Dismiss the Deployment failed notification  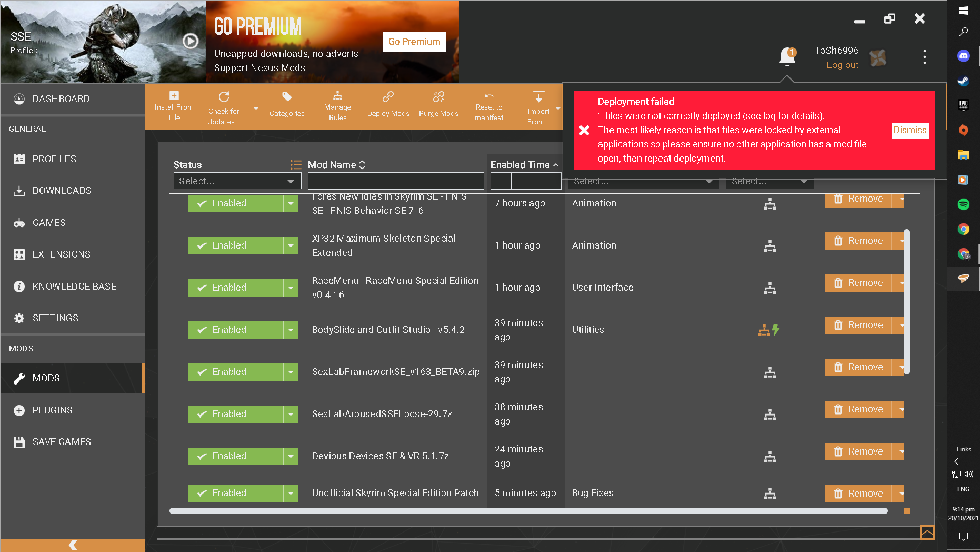pos(909,130)
